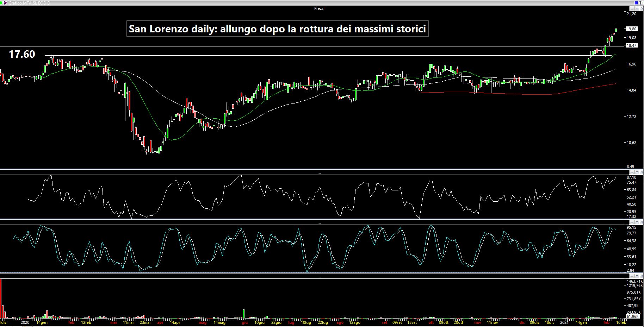Click the 2,84 stochastic axis value

point(631,270)
